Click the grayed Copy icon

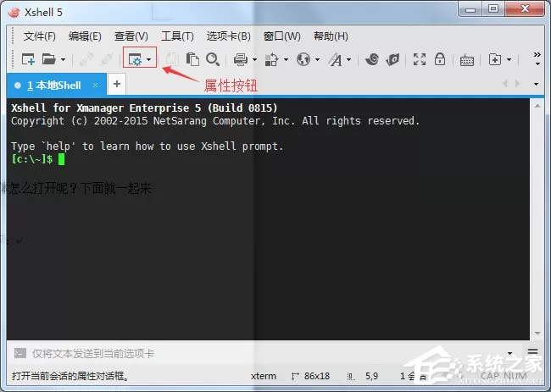pos(172,59)
